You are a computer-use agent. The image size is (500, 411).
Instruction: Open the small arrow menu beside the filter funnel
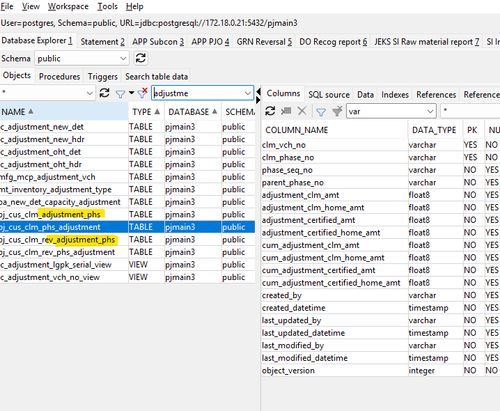[131, 93]
